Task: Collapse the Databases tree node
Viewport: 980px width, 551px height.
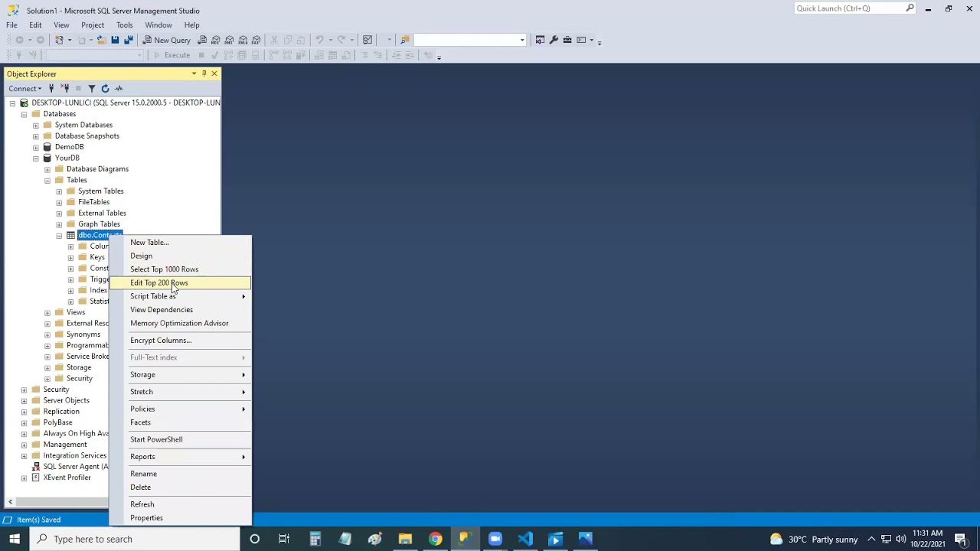Action: [x=24, y=114]
